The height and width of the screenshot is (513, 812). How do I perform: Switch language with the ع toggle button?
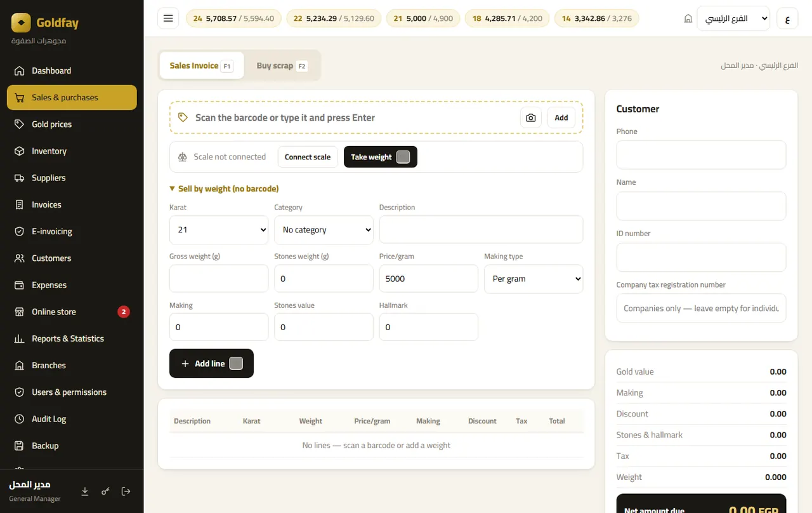787,18
